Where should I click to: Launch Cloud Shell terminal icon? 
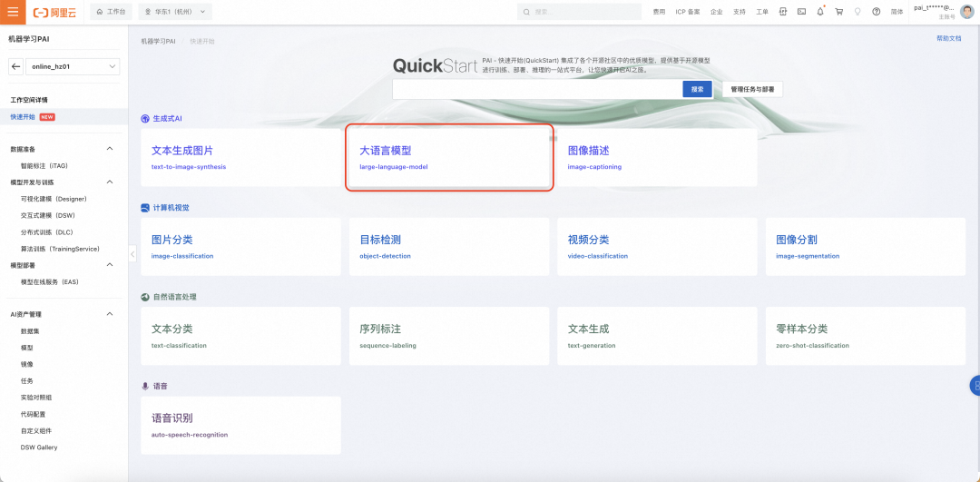click(x=801, y=12)
